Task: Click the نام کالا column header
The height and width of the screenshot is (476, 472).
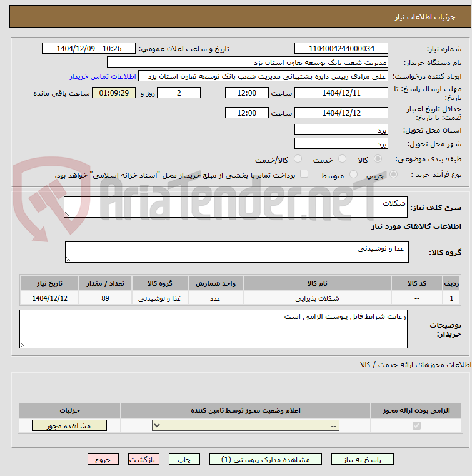Action: [317, 283]
